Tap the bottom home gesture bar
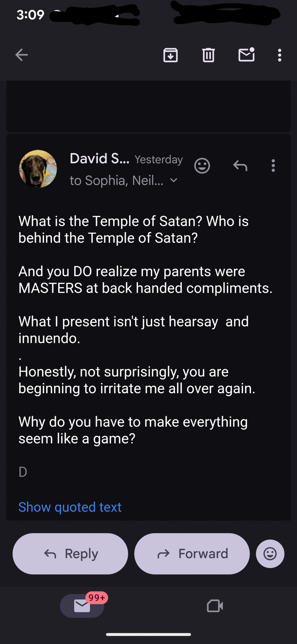 pos(148,634)
